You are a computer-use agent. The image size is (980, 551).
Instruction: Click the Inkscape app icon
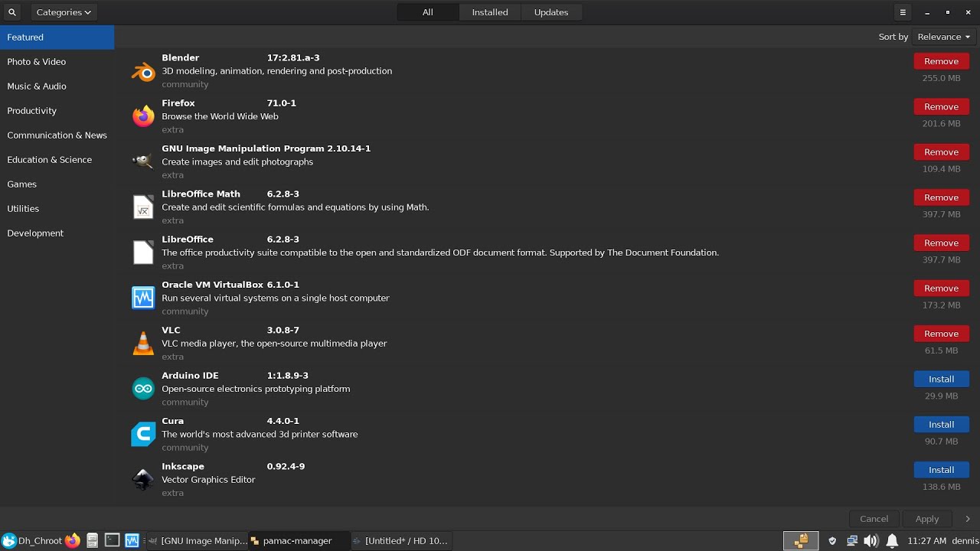pos(143,480)
